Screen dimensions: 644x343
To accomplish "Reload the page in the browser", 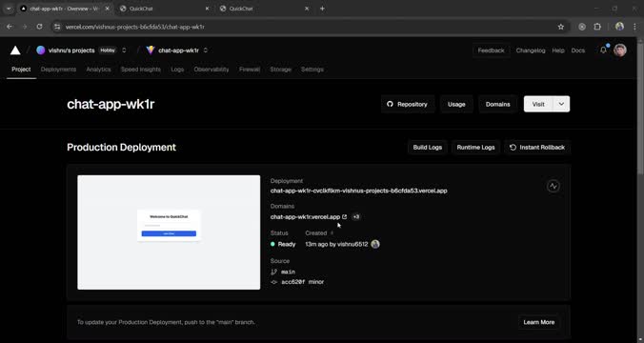I will (x=39, y=27).
